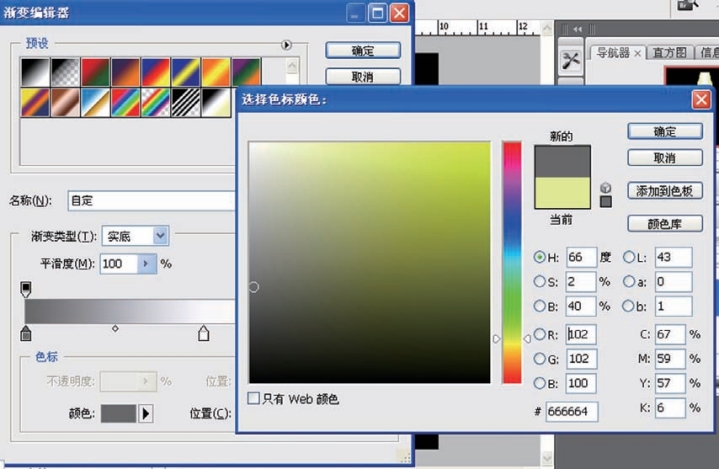Pick the blue-yellow-blue gradient preset

pos(186,72)
